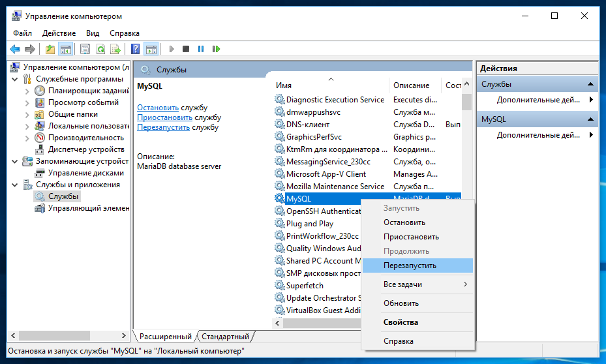Viewport: 606px width, 364px height.
Task: Click gear icon next to dmwappushsvc
Action: 279,112
